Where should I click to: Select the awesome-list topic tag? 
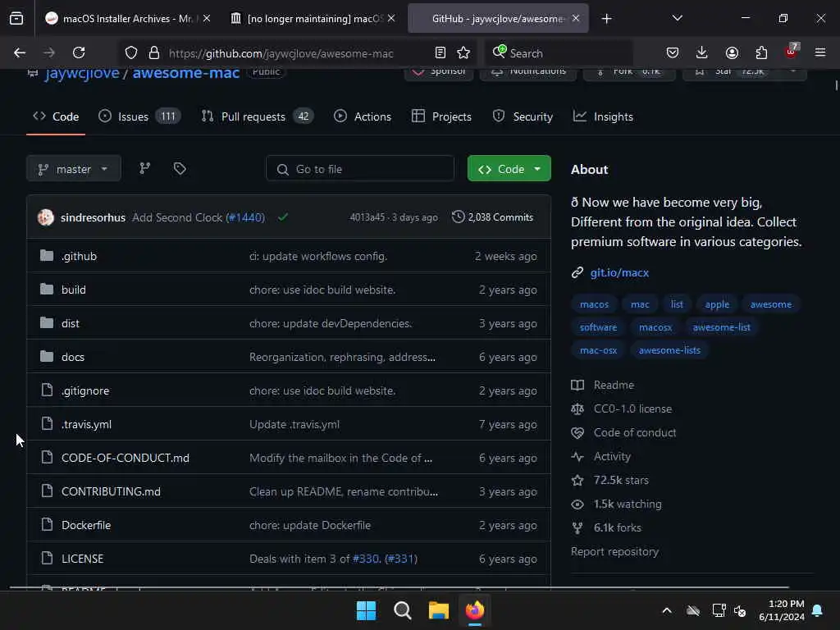click(721, 327)
